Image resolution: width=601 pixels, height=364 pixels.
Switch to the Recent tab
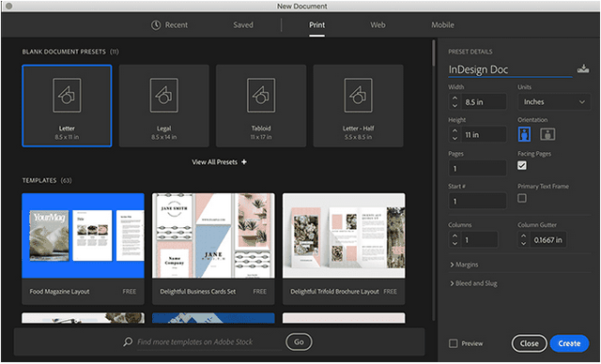click(169, 25)
